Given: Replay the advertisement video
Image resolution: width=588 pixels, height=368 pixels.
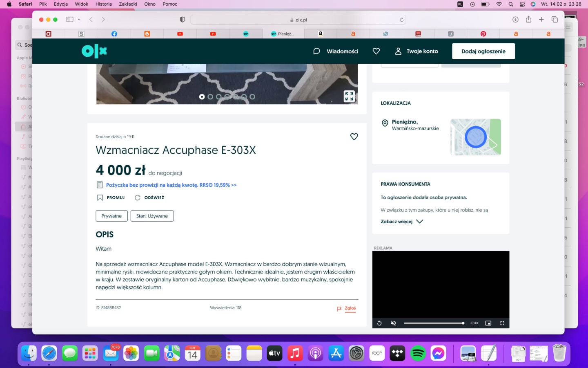Looking at the screenshot, I should coord(379,323).
